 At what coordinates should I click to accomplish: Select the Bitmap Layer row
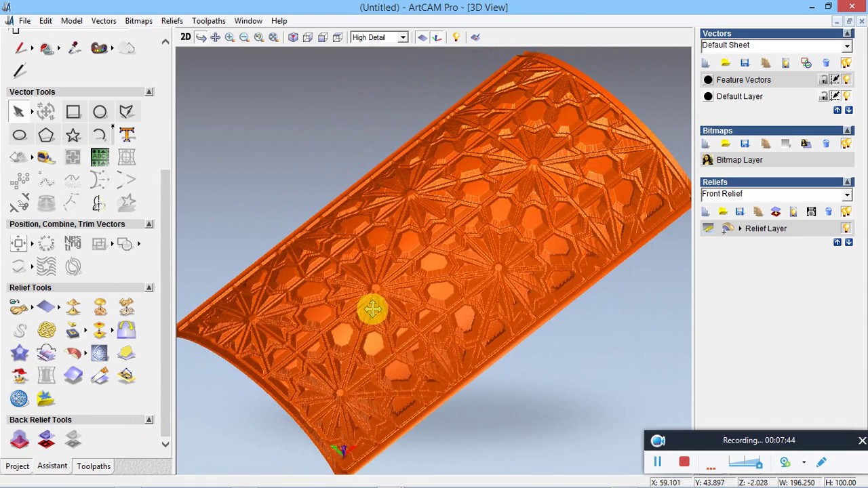[x=776, y=160]
